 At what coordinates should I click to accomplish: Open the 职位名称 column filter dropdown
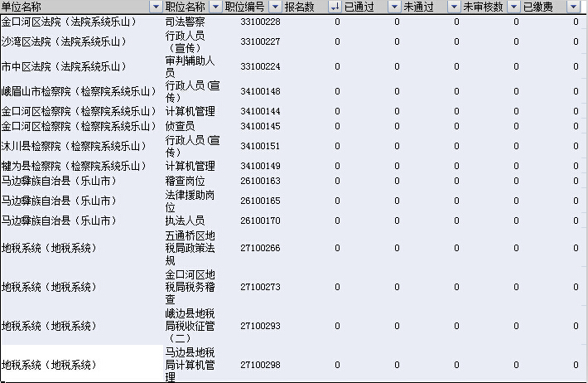tap(214, 7)
